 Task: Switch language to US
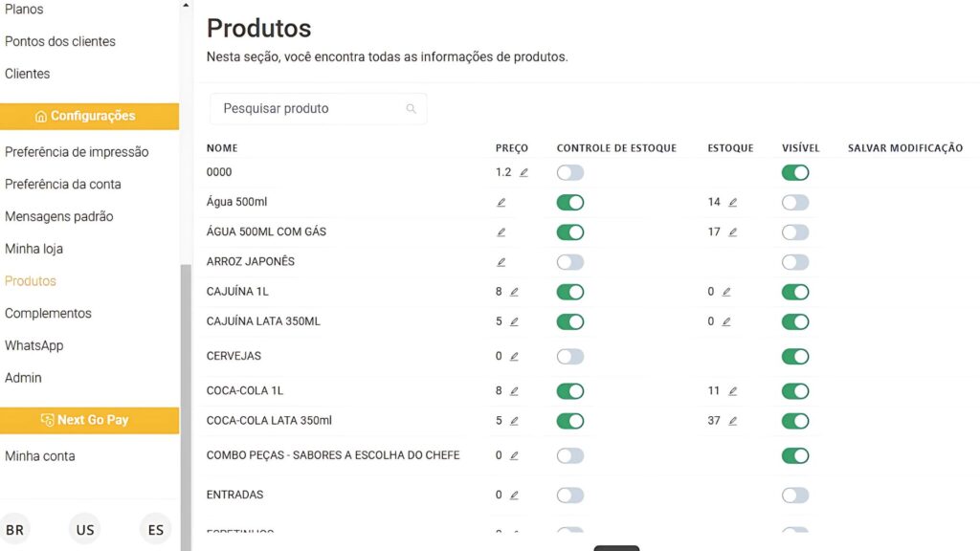pyautogui.click(x=85, y=530)
